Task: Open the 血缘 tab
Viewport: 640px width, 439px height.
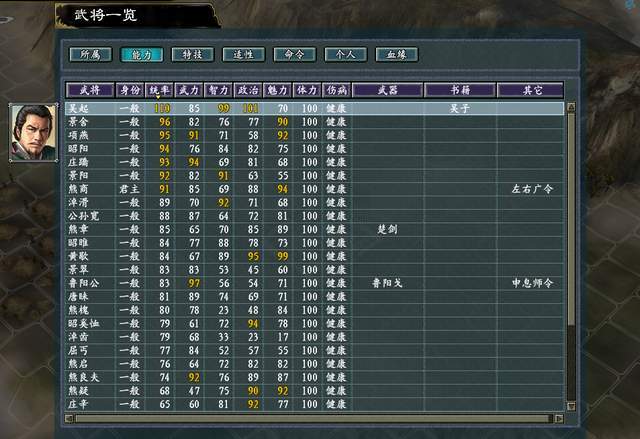Action: 397,54
